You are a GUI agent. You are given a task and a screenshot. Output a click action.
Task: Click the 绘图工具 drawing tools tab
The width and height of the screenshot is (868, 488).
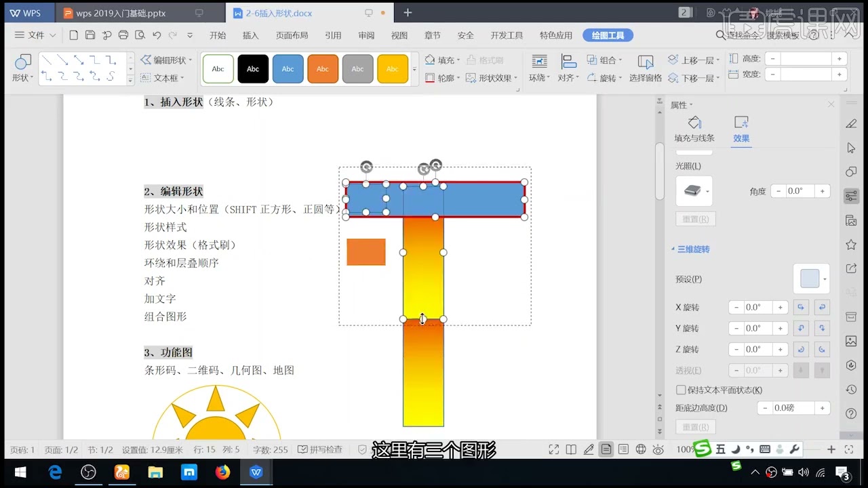(608, 35)
